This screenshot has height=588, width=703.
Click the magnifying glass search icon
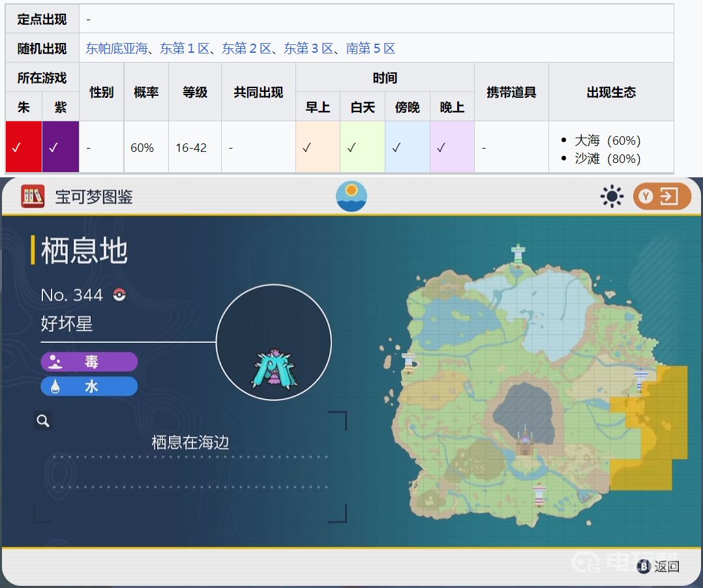pos(43,421)
